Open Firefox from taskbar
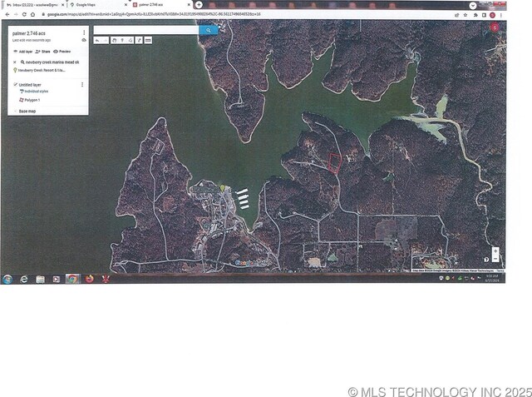Screen dimensions: 532x397 tap(89, 279)
